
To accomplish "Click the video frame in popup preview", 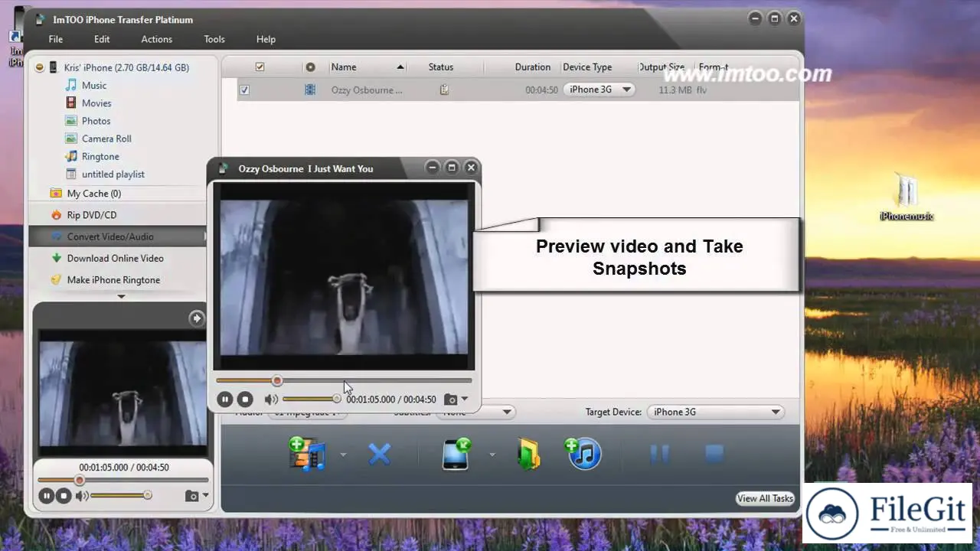I will tap(344, 276).
